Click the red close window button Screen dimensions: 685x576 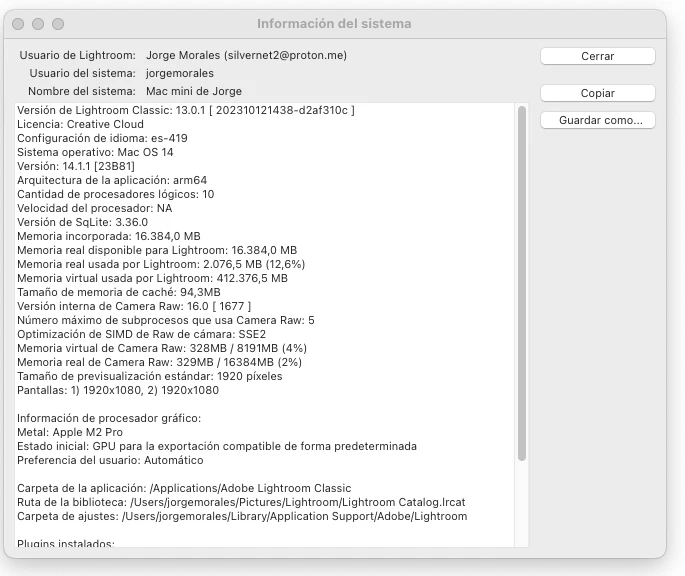(18, 24)
